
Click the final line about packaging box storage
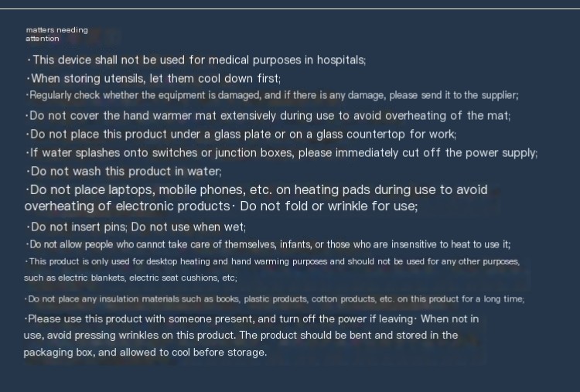[x=145, y=353]
